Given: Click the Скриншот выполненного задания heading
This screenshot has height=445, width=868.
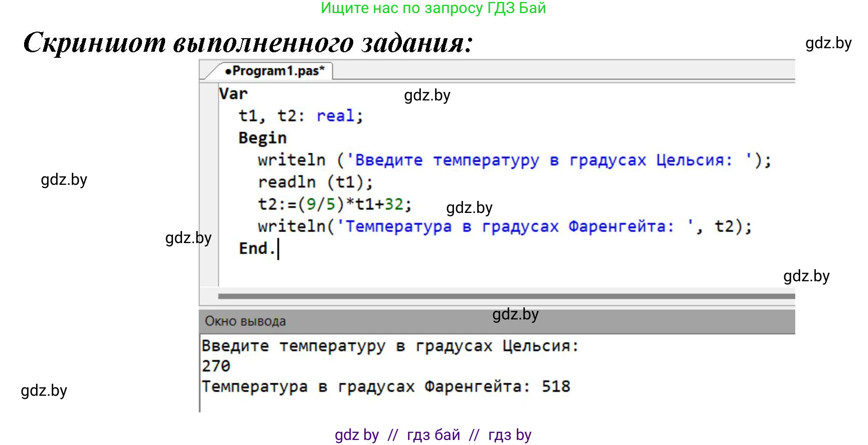Looking at the screenshot, I should pos(248,43).
